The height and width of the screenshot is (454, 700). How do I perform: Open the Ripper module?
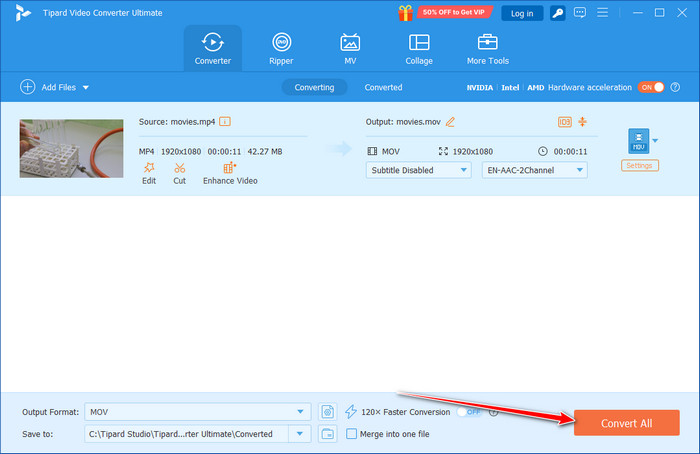282,48
